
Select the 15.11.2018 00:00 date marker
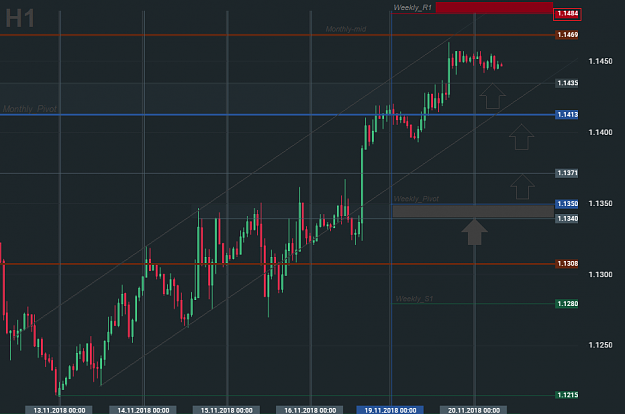click(226, 410)
